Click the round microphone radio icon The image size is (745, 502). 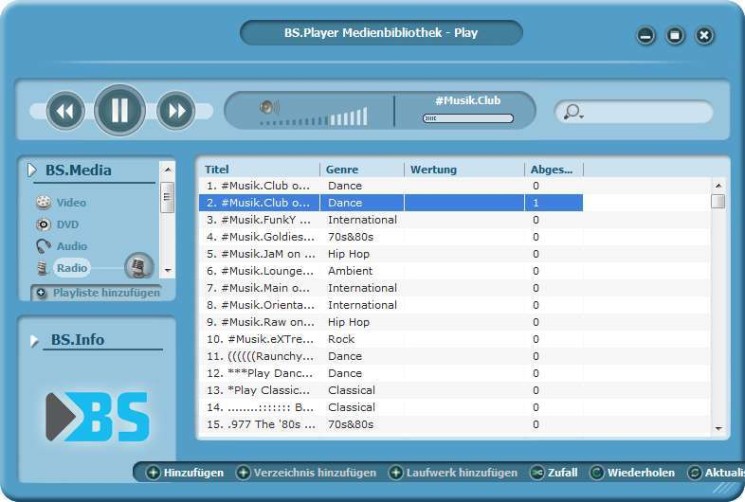(x=139, y=267)
